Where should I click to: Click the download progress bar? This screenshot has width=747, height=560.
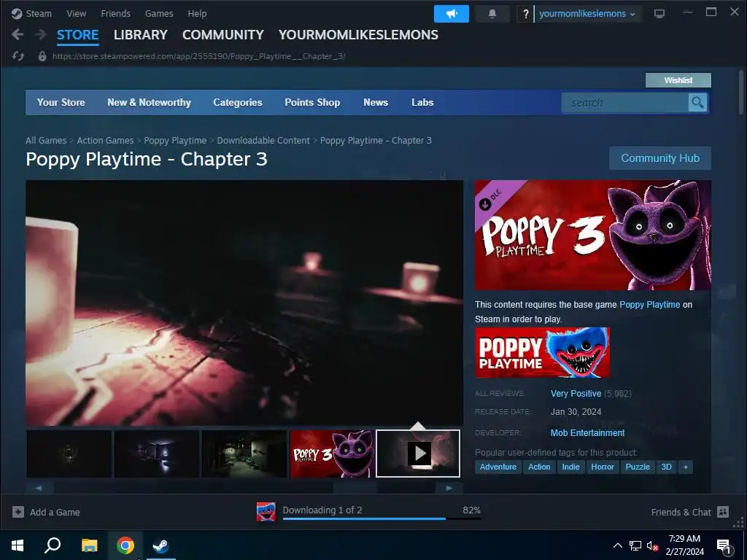coord(382,518)
